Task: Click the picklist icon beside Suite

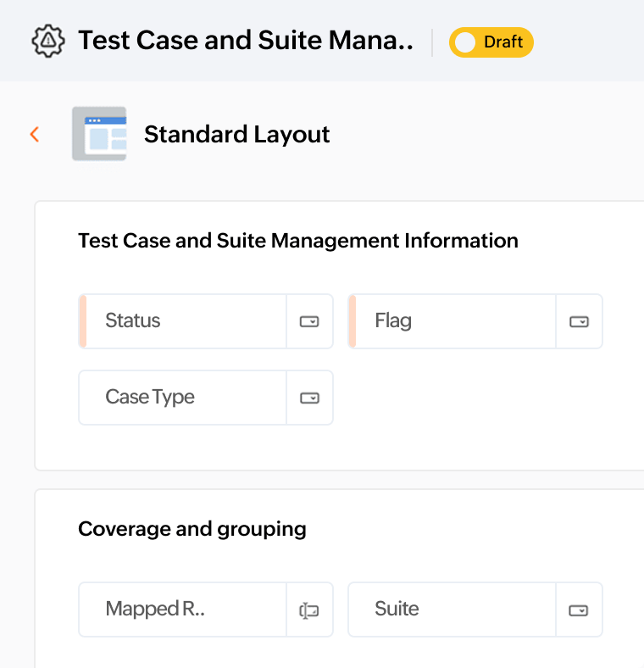Action: tap(579, 610)
